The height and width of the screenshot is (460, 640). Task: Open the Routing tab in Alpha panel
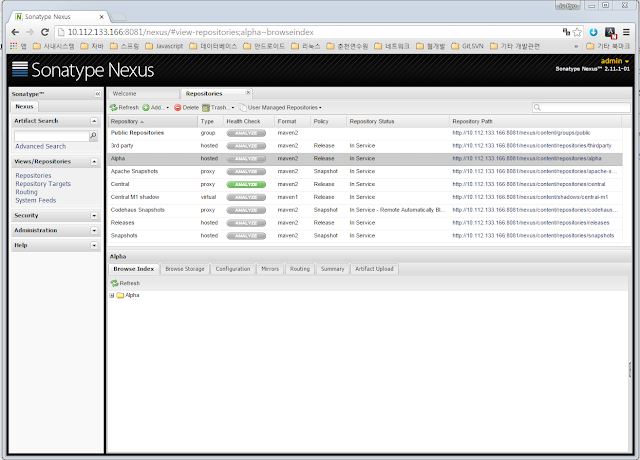[x=300, y=269]
